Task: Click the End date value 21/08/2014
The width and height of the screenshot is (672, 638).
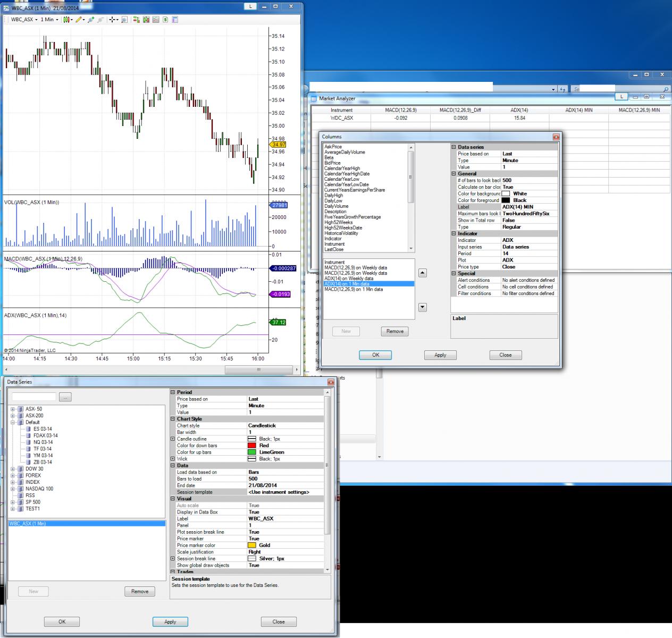Action: 285,485
